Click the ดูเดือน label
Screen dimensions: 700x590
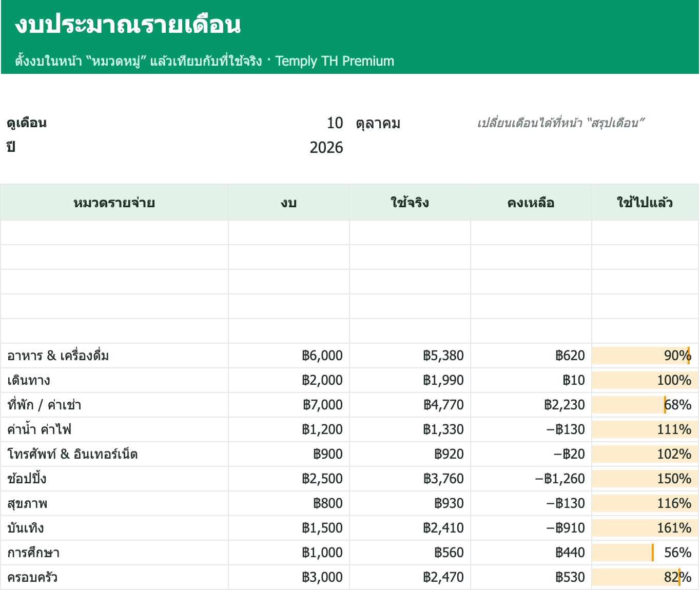pos(27,123)
